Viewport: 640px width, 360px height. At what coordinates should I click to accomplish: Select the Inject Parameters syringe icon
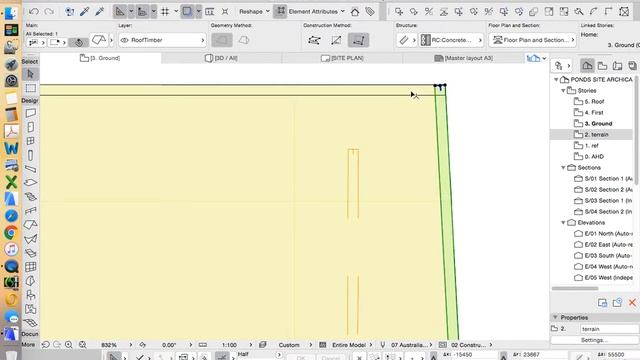tap(100, 11)
